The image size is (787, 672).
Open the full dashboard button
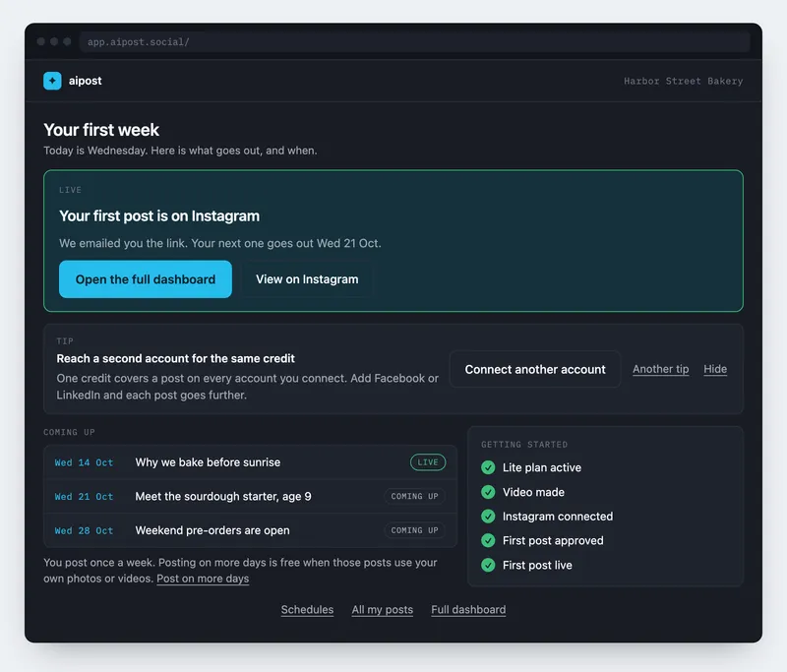click(x=146, y=279)
